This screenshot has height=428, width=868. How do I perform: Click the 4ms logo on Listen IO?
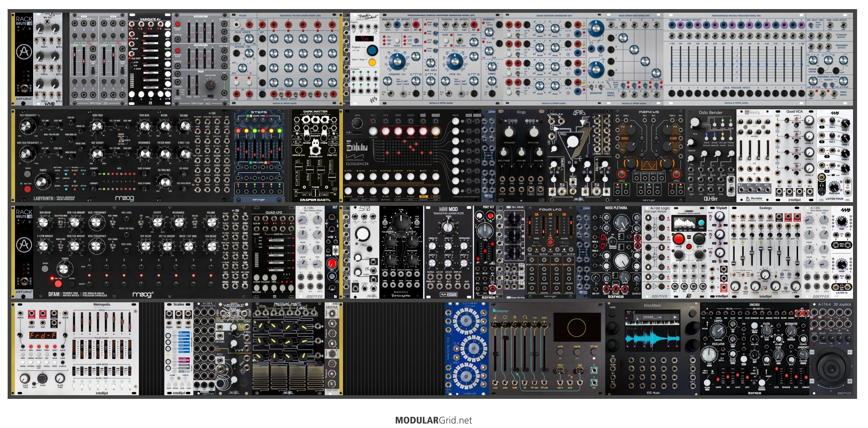coord(846,210)
